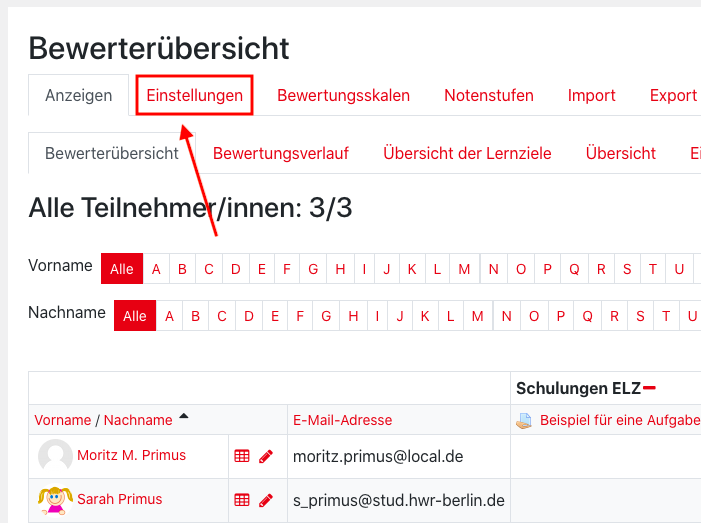Click the assignment icon beside Beispiel für eine Aufgabe
701x523 pixels.
coord(524,421)
